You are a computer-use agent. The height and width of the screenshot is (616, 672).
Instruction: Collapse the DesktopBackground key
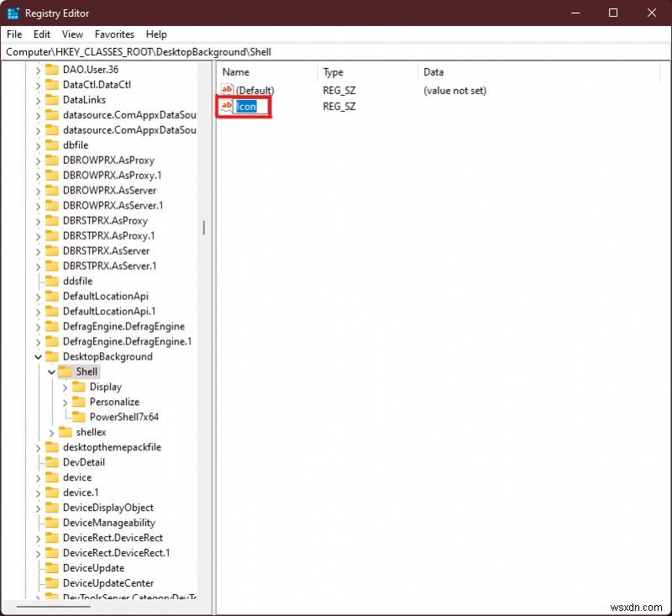37,356
